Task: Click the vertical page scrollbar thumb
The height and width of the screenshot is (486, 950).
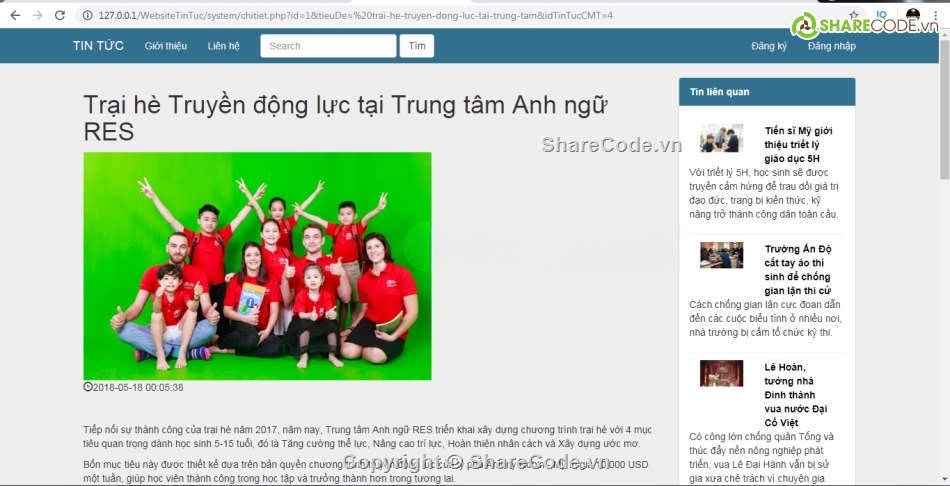Action: (944, 108)
